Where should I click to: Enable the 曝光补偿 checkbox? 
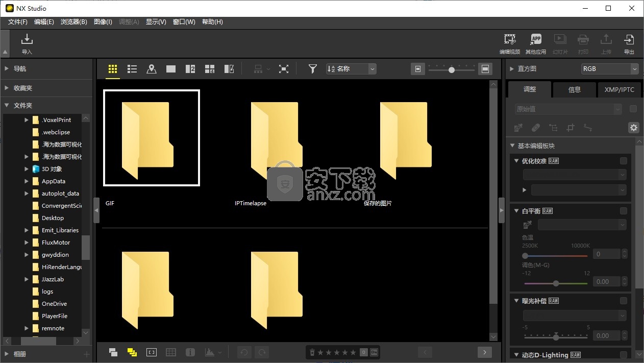click(624, 301)
